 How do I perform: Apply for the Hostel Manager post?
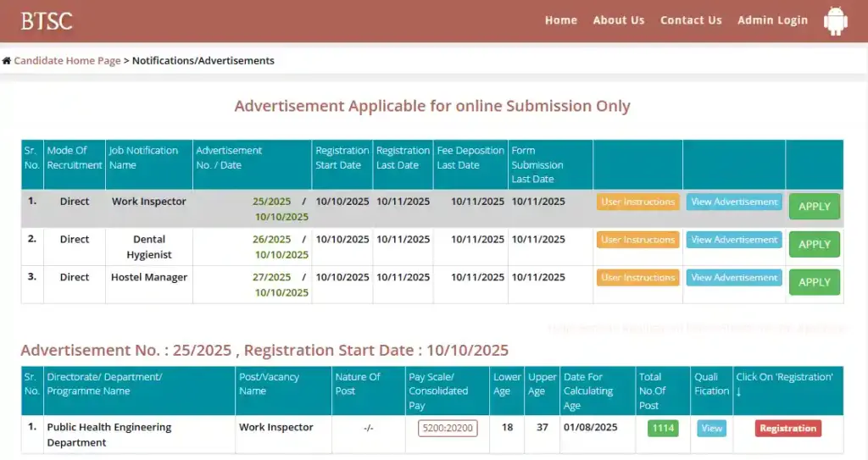[x=814, y=282]
